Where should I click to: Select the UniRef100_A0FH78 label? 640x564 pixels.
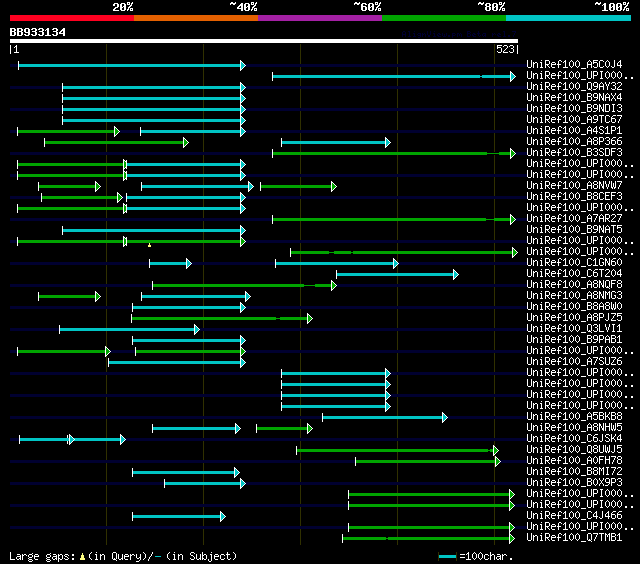tap(574, 460)
